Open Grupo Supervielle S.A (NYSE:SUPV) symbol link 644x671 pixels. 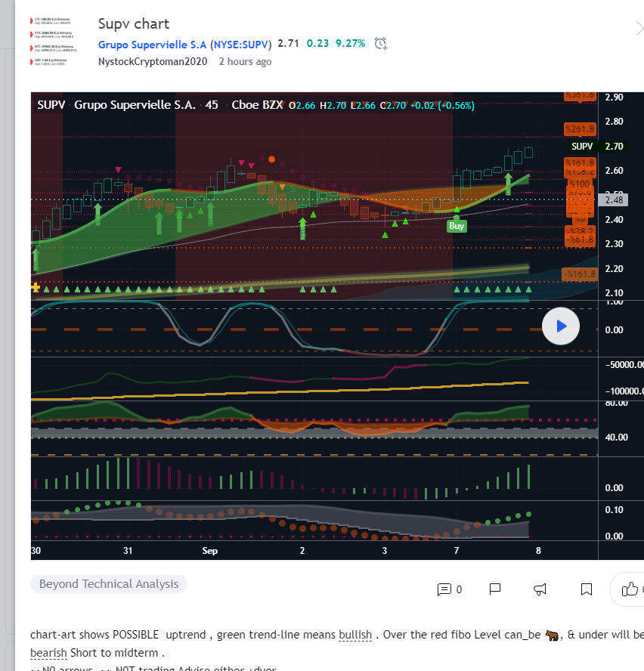click(185, 45)
